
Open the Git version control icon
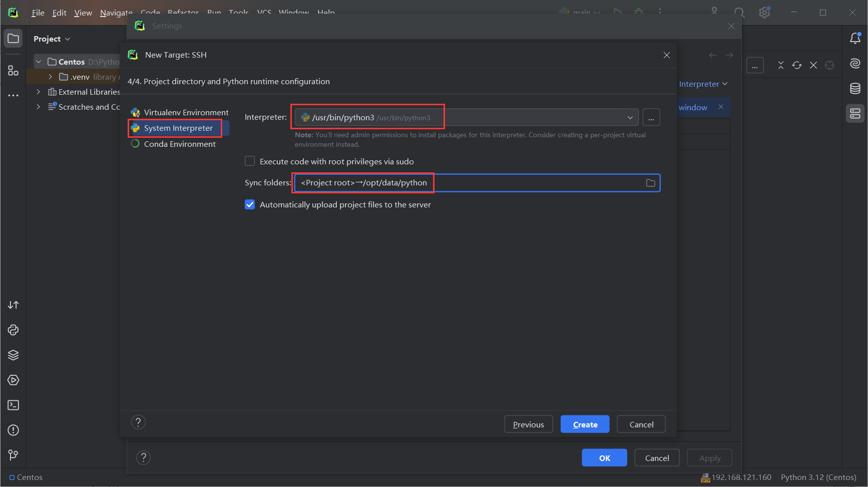point(14,455)
